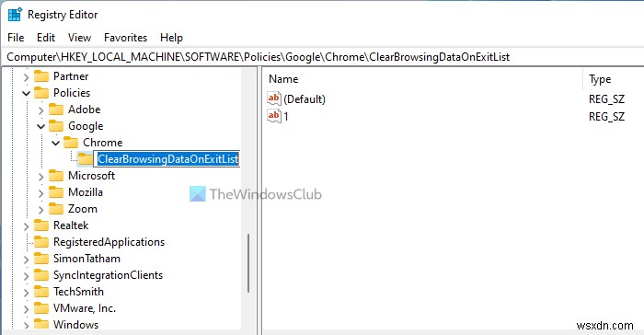The height and width of the screenshot is (335, 644).
Task: Select the TechSmith key label
Action: coord(78,292)
